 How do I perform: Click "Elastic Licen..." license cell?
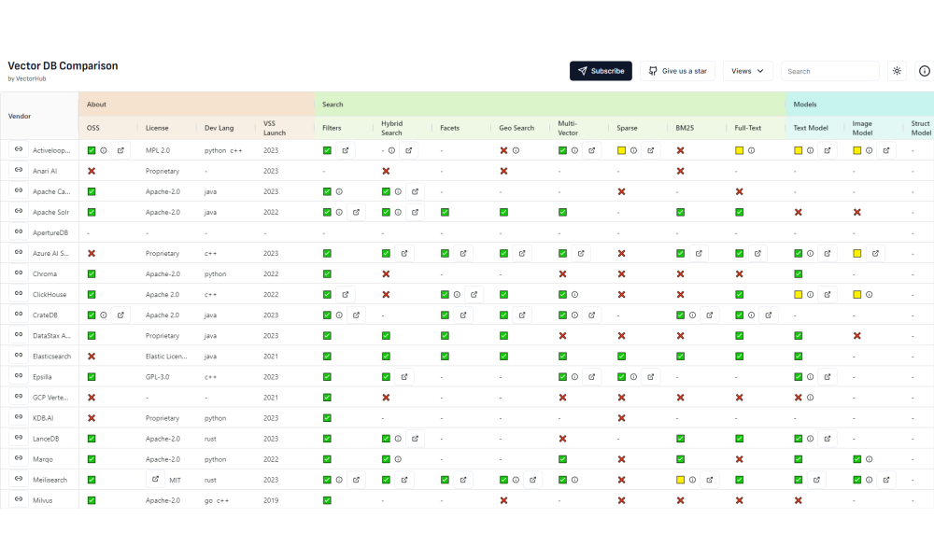(166, 356)
